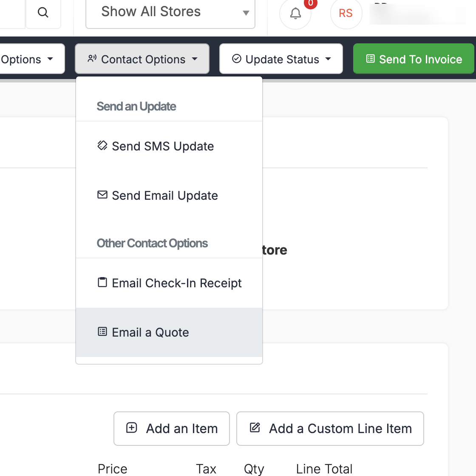The width and height of the screenshot is (476, 476).
Task: Expand the Show All Stores dropdown
Action: [170, 12]
